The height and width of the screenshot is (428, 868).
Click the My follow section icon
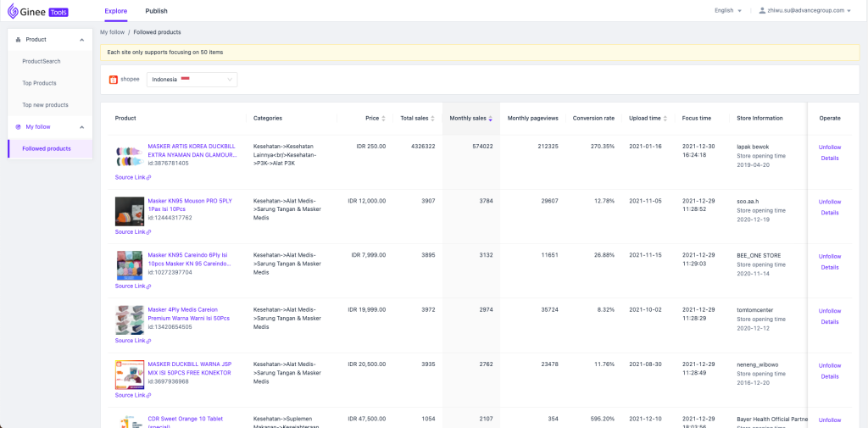[19, 127]
